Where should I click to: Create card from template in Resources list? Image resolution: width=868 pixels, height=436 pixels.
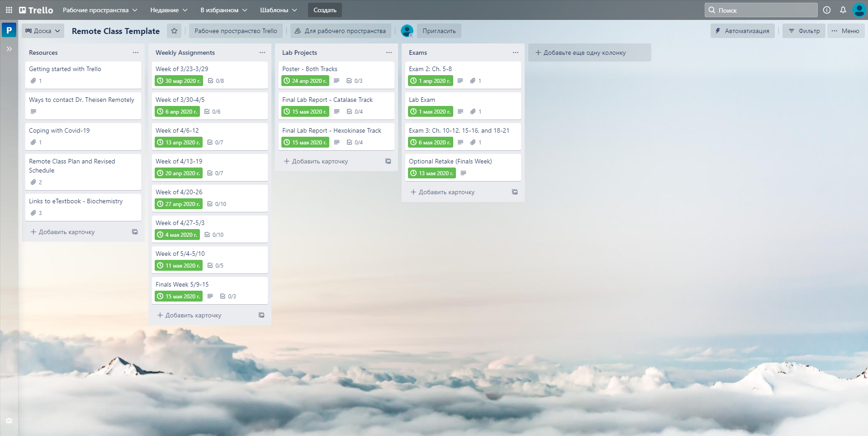click(x=135, y=232)
